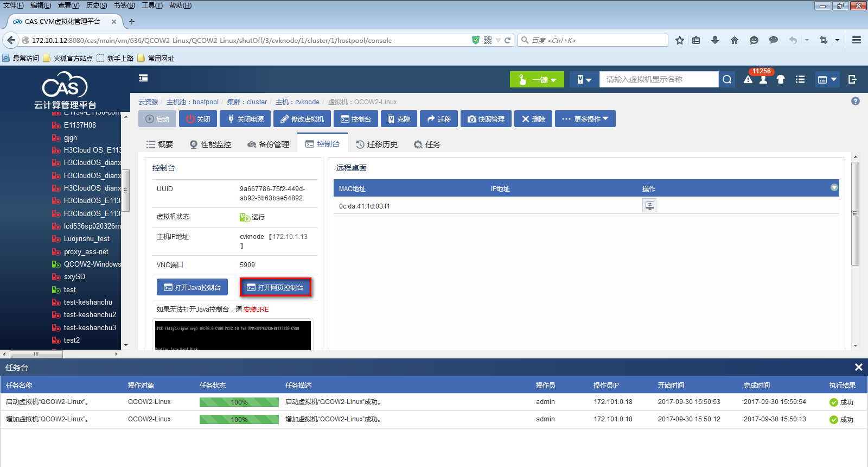Select QCOW2-Windows in the VM tree
This screenshot has width=868, height=467.
click(x=92, y=264)
